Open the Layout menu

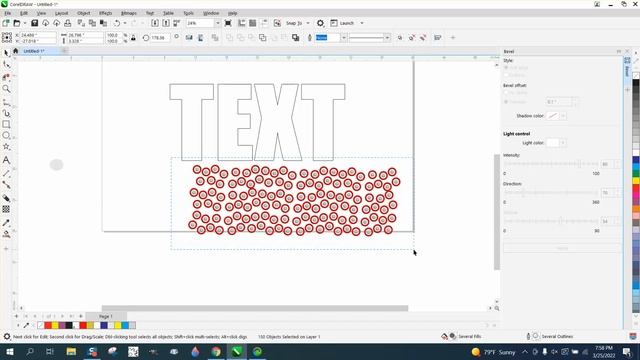tap(61, 13)
